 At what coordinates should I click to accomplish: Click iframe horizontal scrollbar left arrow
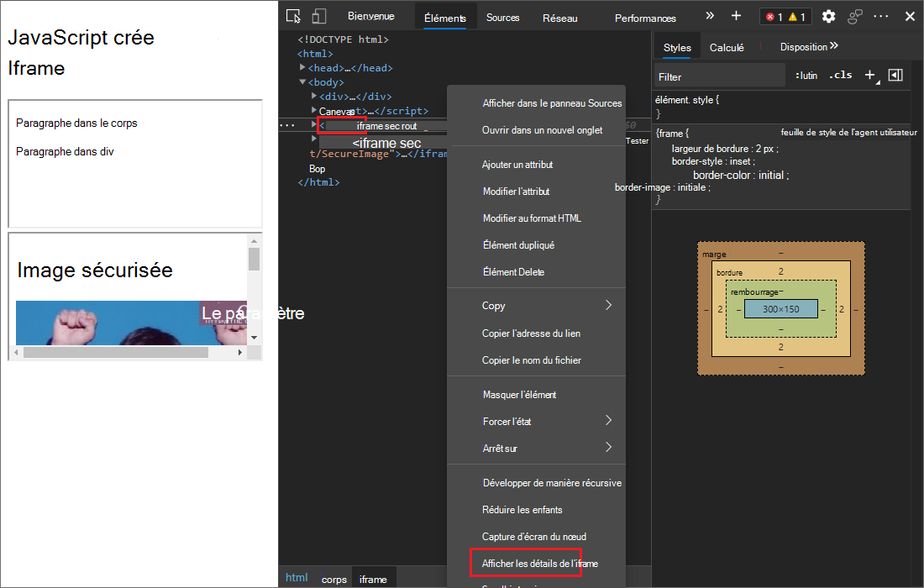[x=17, y=352]
